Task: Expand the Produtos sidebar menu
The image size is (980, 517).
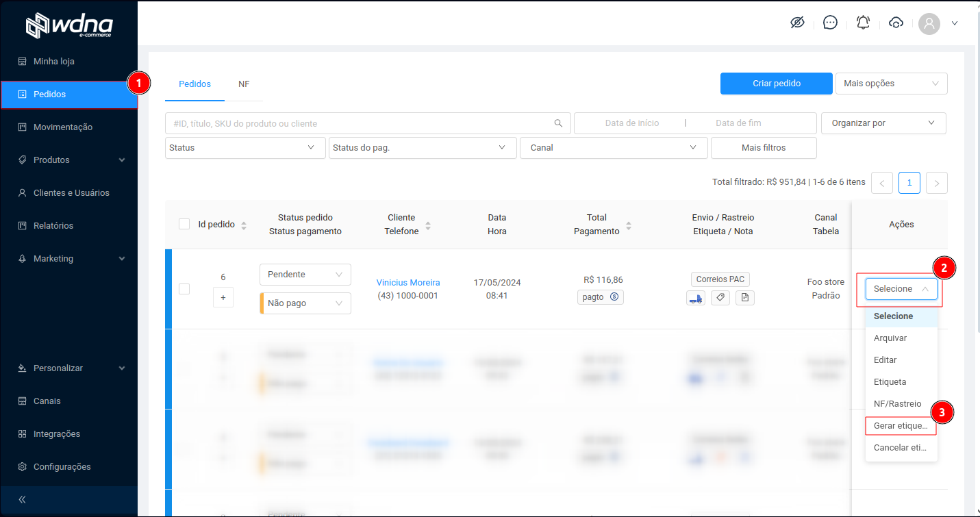Action: coord(68,160)
